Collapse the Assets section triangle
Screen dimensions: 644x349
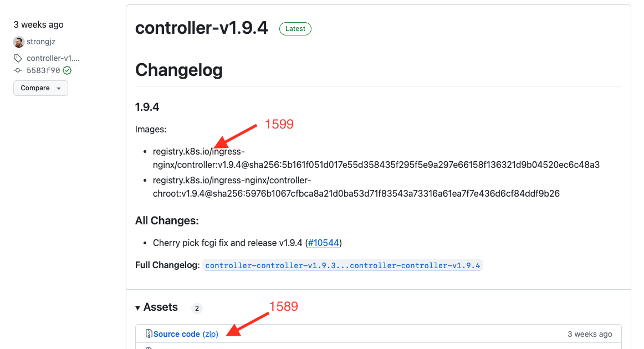(x=137, y=307)
